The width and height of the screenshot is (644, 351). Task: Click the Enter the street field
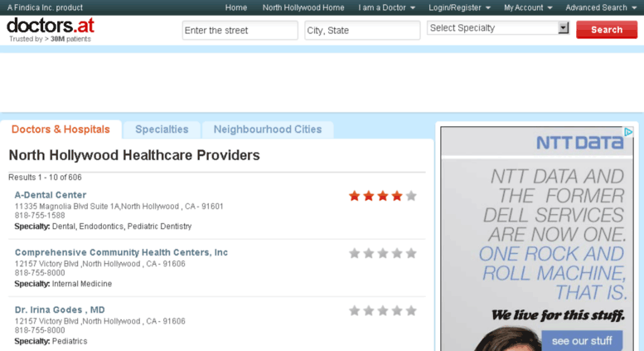tap(240, 31)
